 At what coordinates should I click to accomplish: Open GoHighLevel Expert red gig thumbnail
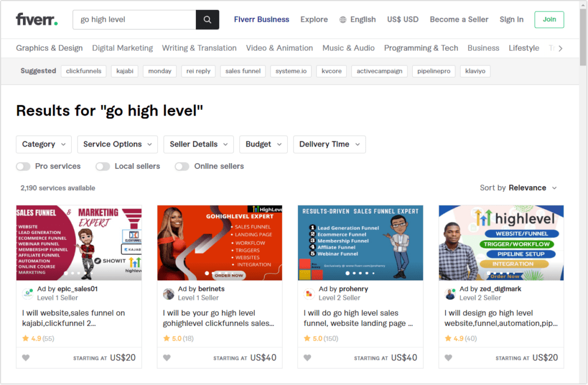click(220, 243)
